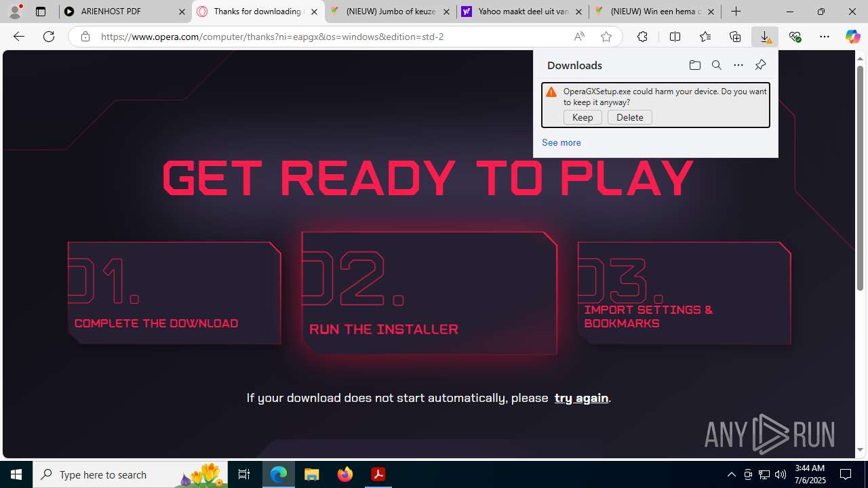
Task: Delete the OperaGXSetup.exe download
Action: (x=630, y=117)
